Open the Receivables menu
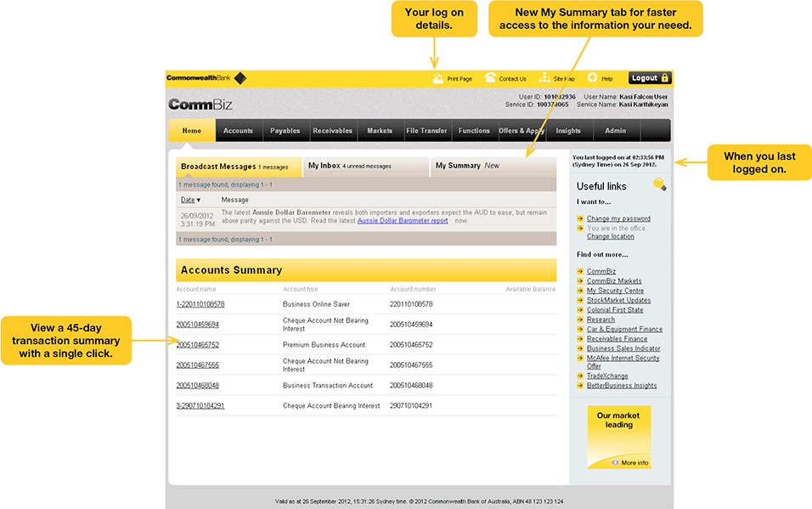812x509 pixels. pyautogui.click(x=332, y=131)
